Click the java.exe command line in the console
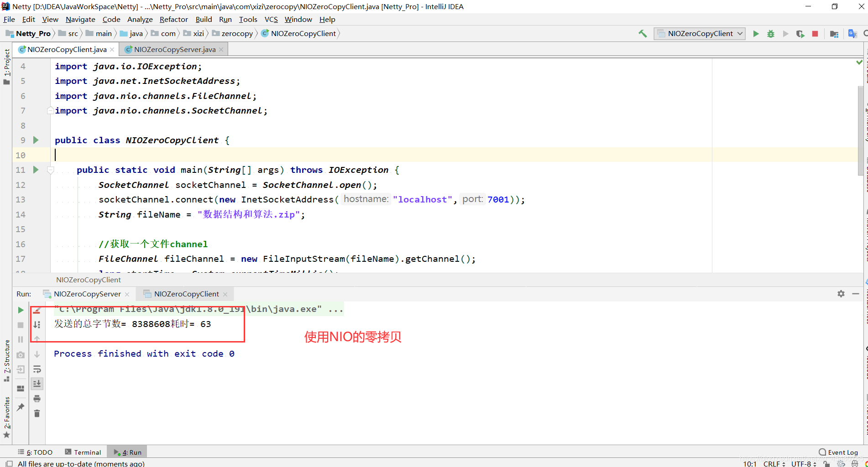The width and height of the screenshot is (868, 467). [x=199, y=309]
